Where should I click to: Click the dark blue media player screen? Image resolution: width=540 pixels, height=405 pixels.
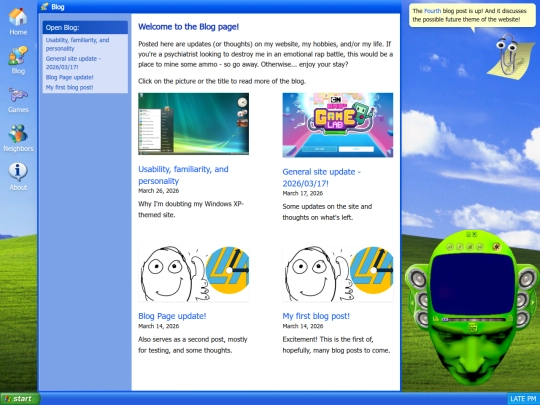pyautogui.click(x=472, y=284)
